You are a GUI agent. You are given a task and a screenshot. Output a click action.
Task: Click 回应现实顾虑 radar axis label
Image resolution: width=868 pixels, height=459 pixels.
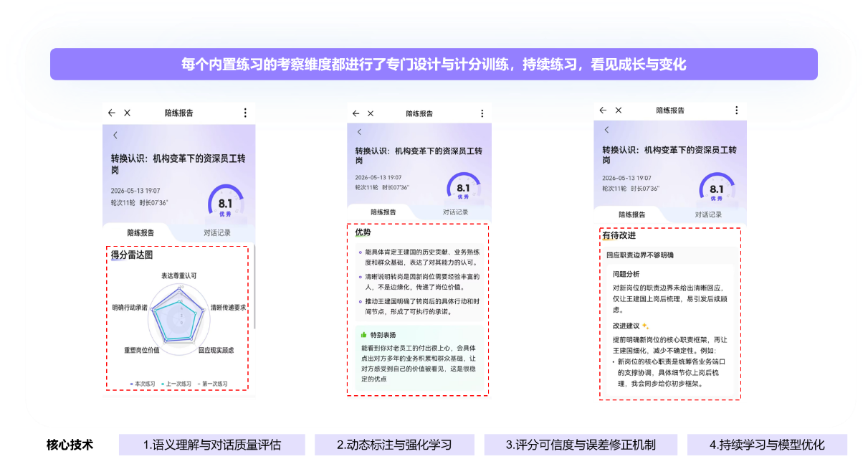coord(216,351)
